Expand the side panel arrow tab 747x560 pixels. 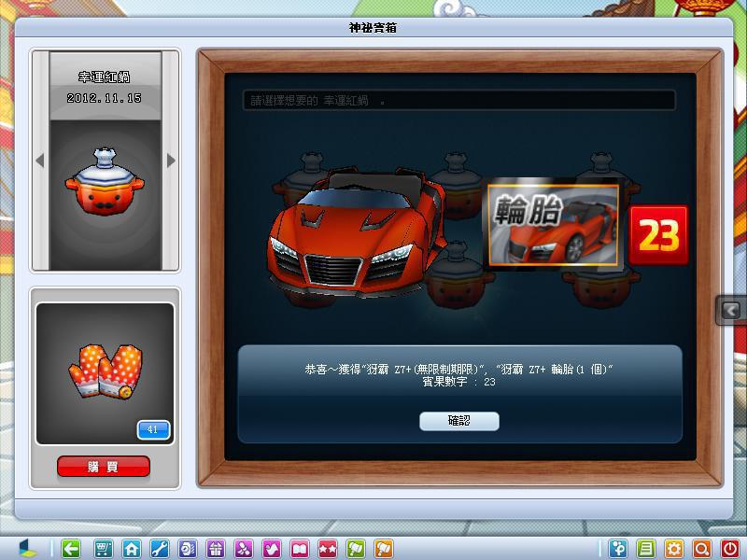click(x=731, y=311)
